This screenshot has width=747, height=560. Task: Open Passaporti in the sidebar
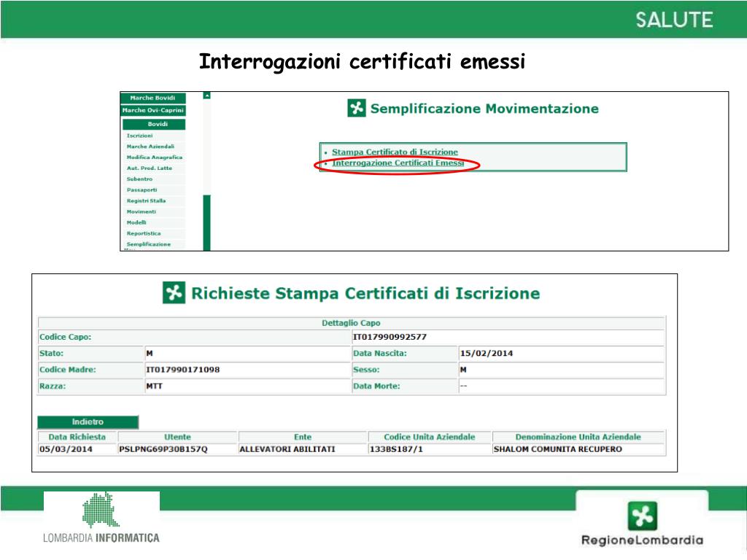pyautogui.click(x=142, y=190)
